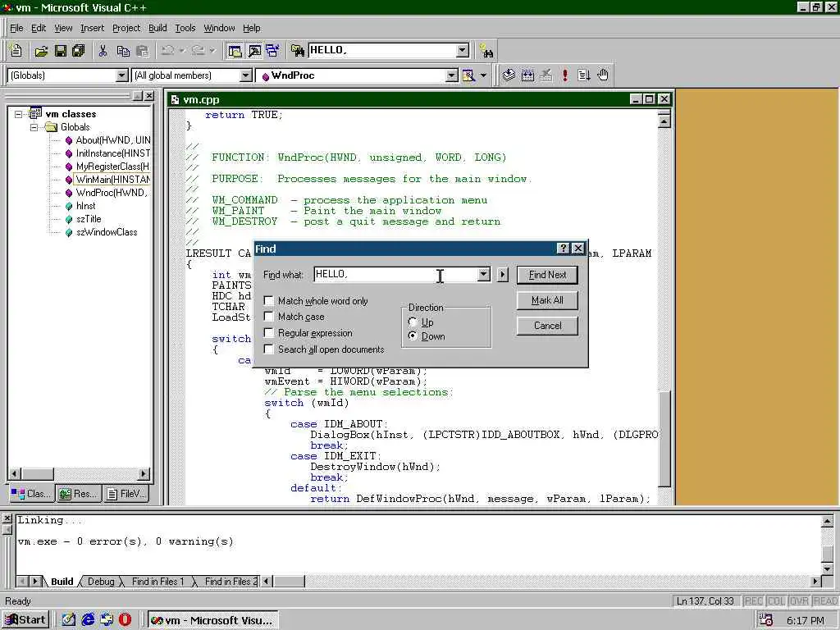
Task: Enable Regular expression checkbox
Action: tap(269, 333)
